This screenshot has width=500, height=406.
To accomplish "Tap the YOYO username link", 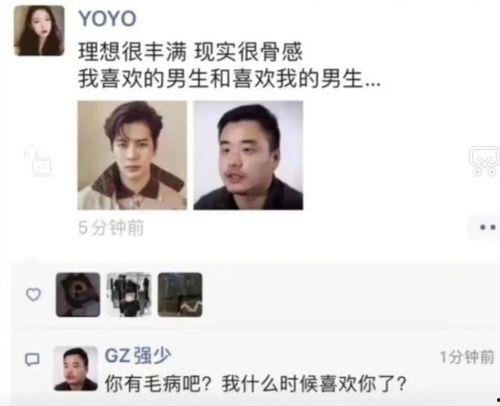I will tap(107, 19).
